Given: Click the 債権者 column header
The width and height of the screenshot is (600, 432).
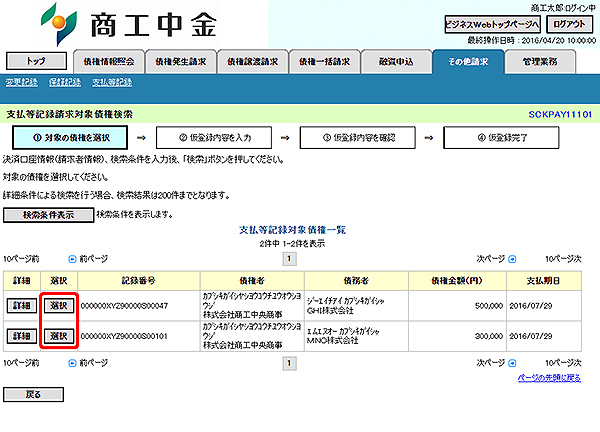Looking at the screenshot, I should (x=252, y=281).
